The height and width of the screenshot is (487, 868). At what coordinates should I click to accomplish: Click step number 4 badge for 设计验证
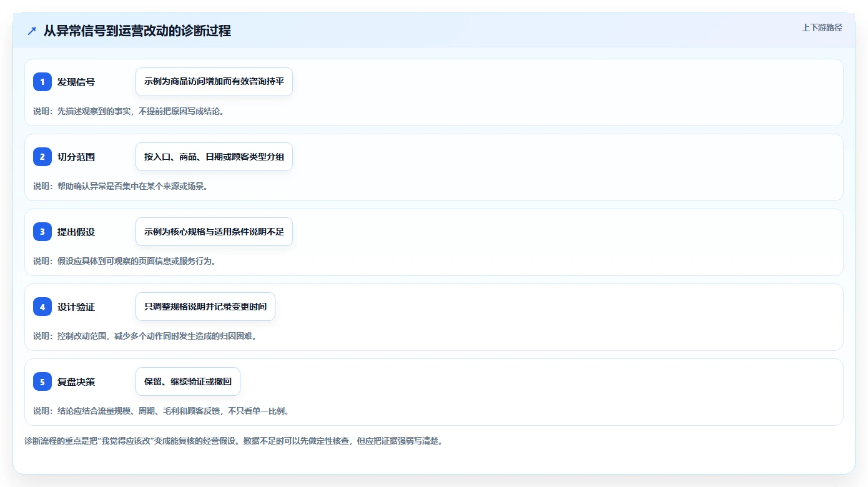pos(42,307)
